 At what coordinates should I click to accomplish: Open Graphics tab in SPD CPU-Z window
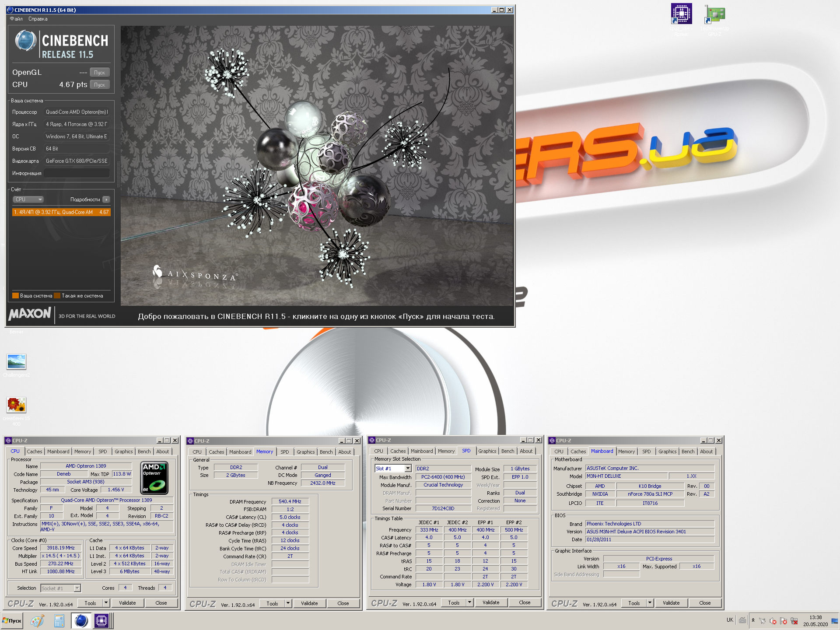487,451
